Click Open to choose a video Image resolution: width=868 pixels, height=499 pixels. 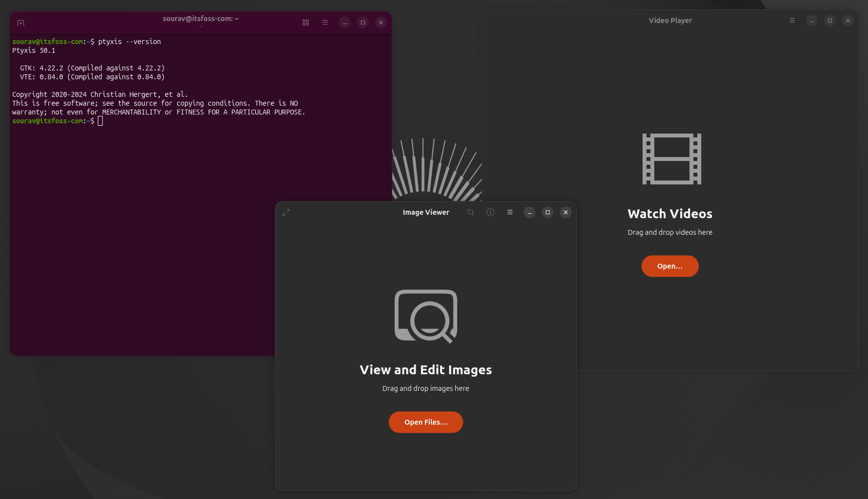[x=670, y=266]
